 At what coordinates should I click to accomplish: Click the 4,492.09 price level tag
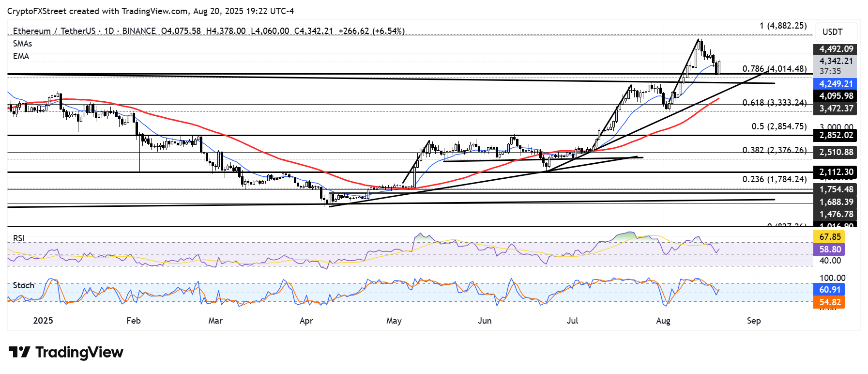point(836,49)
